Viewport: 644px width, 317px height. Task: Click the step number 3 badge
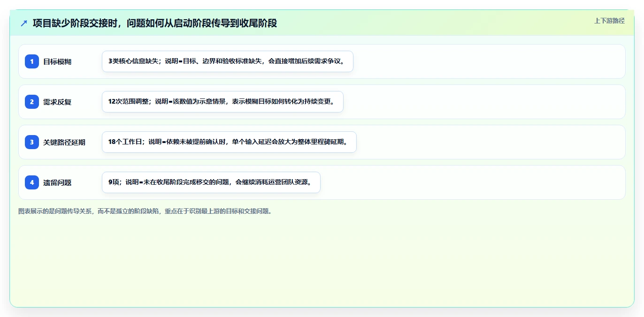click(x=32, y=142)
